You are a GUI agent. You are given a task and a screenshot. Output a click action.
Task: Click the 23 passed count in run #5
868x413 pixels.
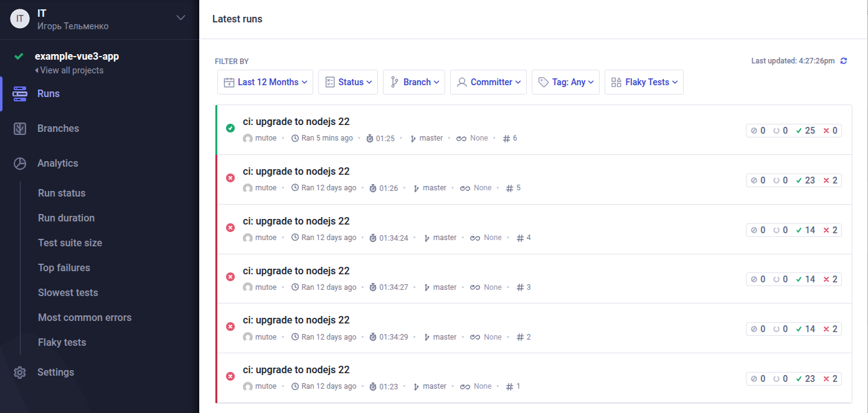click(805, 180)
